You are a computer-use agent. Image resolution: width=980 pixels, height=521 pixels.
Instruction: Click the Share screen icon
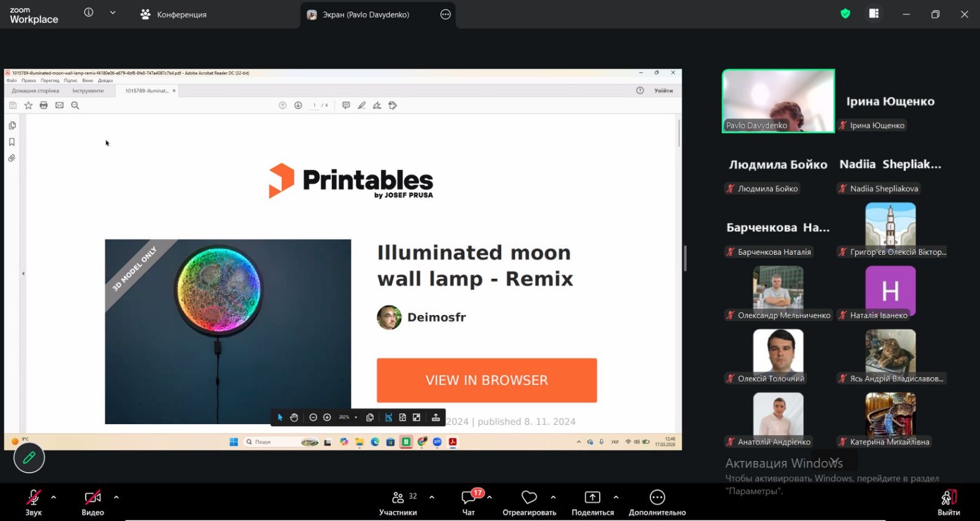click(592, 497)
